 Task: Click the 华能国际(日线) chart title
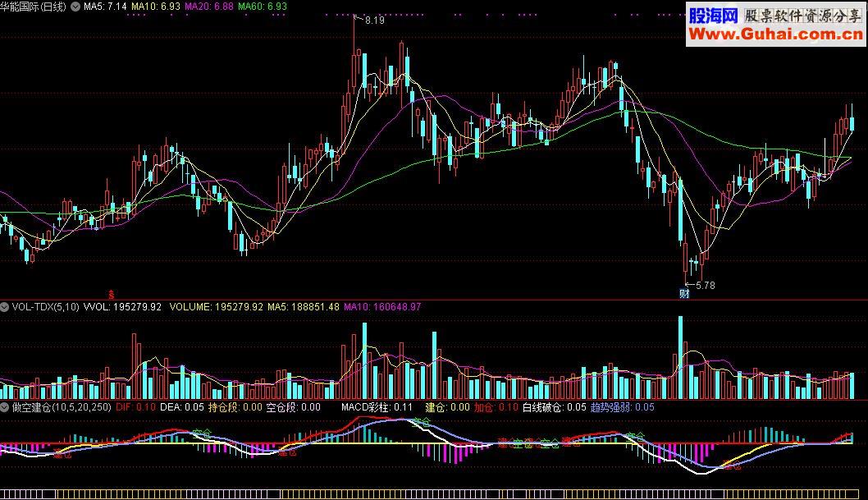click(x=33, y=7)
